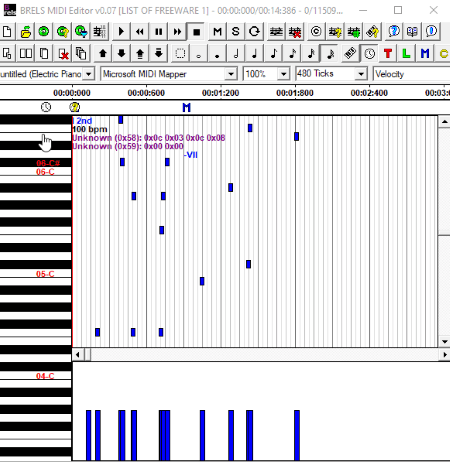Open the Velocity controller dropdown
450x462 pixels.
[412, 74]
